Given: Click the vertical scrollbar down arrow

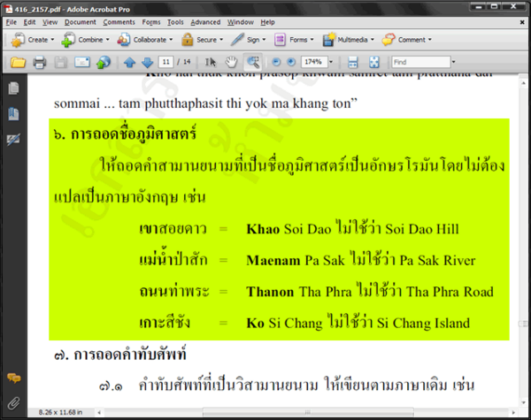Looking at the screenshot, I should (524, 402).
